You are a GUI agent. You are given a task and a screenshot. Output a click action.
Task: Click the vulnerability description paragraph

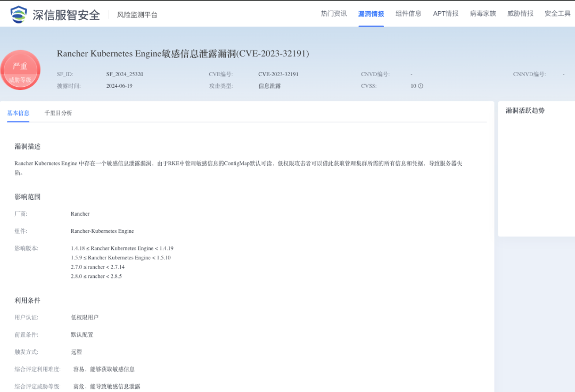(x=239, y=168)
